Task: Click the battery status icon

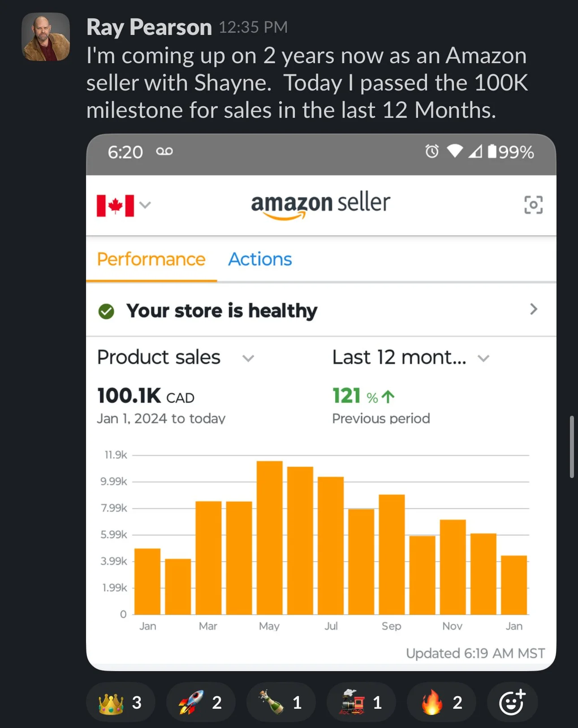Action: pos(492,151)
